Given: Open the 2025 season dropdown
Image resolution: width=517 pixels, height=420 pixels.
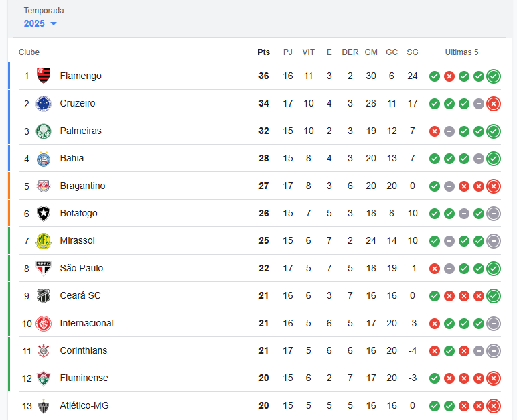Looking at the screenshot, I should click(35, 23).
